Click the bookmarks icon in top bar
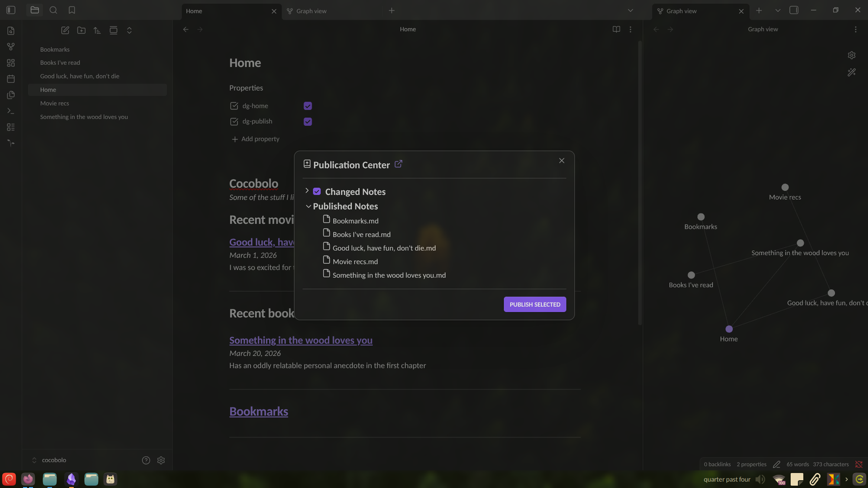 [x=72, y=10]
